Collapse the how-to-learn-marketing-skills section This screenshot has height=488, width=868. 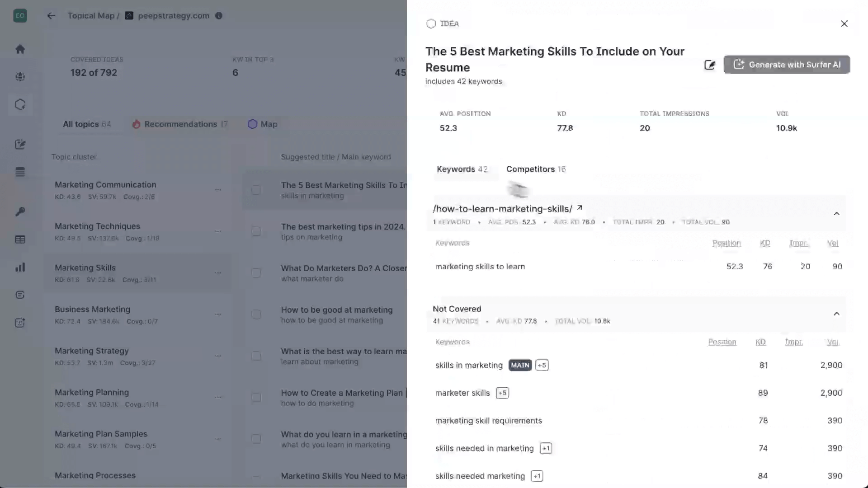[x=836, y=214]
